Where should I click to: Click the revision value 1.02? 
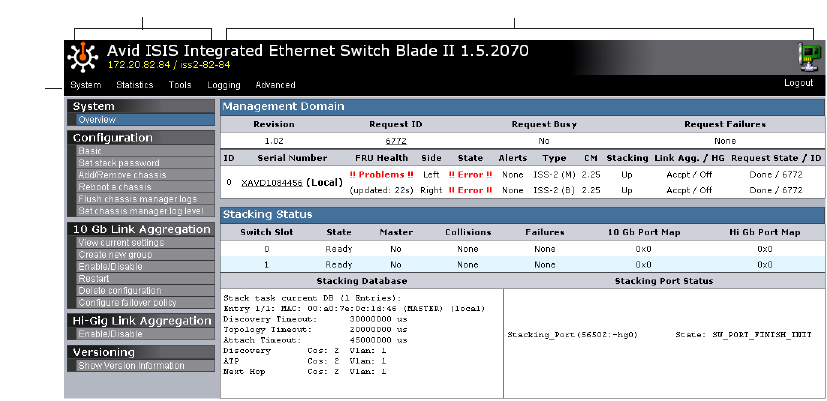(274, 141)
